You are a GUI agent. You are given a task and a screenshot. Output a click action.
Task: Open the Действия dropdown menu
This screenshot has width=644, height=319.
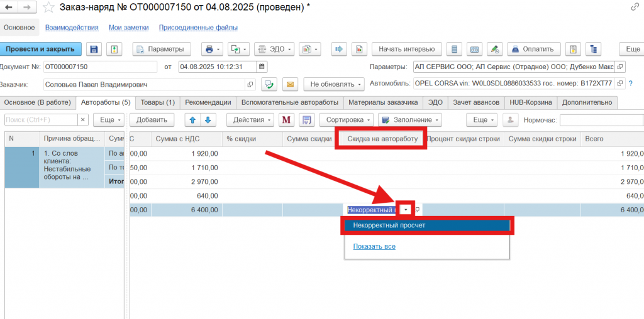(x=252, y=120)
